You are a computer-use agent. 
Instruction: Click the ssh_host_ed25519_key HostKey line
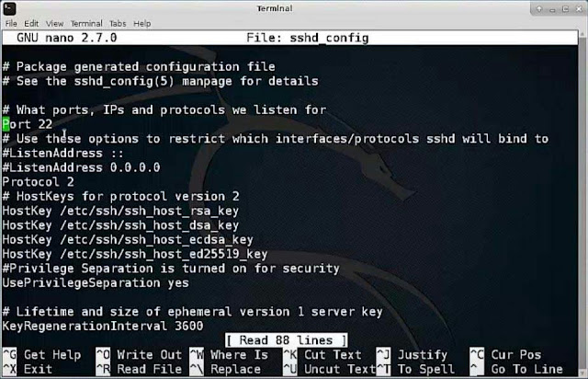135,254
